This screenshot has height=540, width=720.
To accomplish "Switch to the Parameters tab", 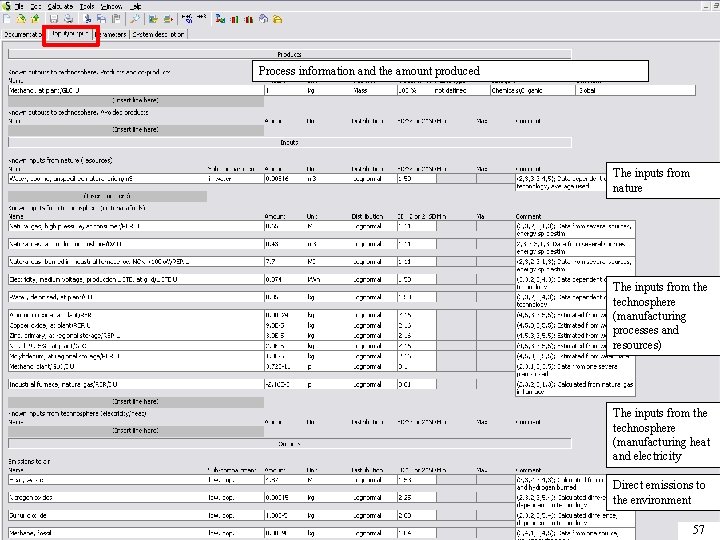I will click(111, 34).
